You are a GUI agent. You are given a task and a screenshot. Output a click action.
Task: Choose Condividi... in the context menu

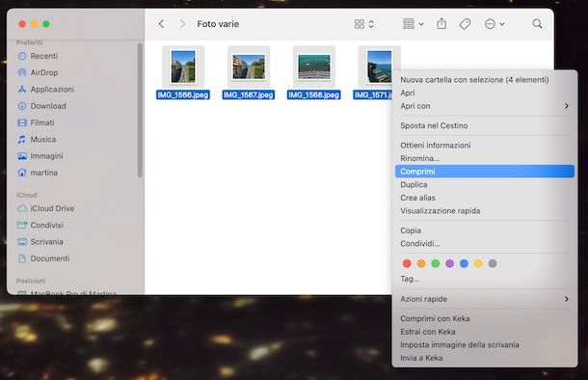pos(485,243)
